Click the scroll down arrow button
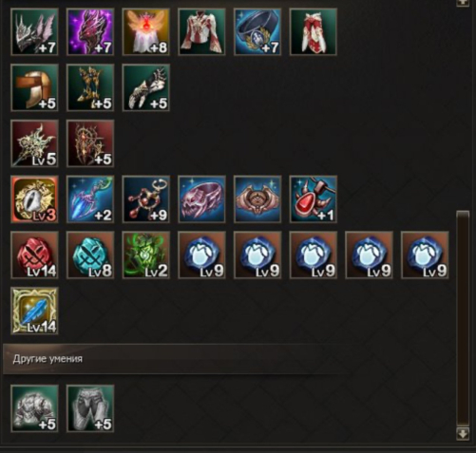The width and height of the screenshot is (476, 453). click(x=463, y=434)
